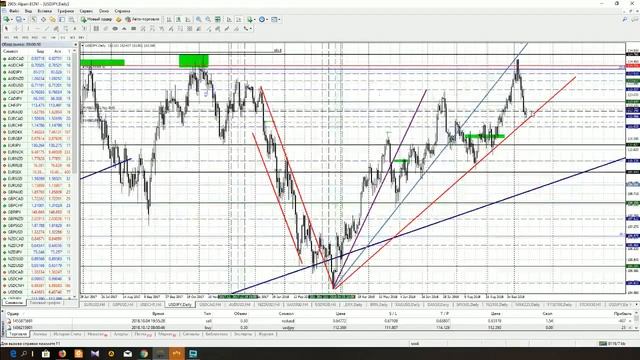Open the Strategy Tester icon
The image size is (640, 360).
(x=71, y=19)
